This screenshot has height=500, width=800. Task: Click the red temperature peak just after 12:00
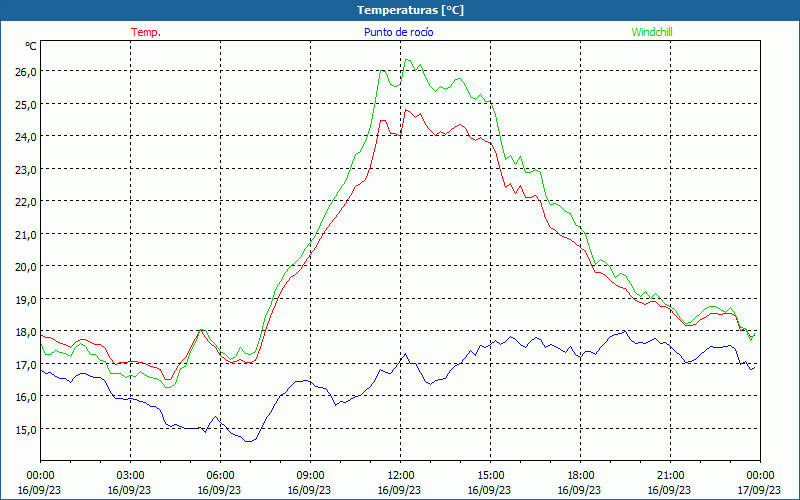click(x=406, y=110)
